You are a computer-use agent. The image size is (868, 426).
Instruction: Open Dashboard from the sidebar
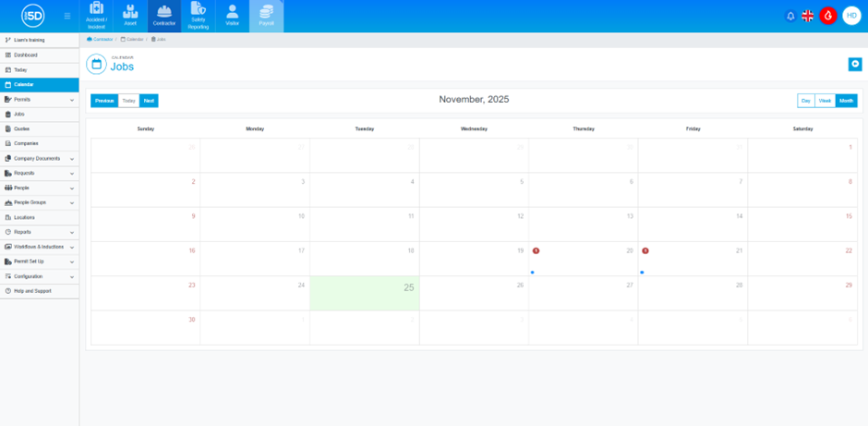pyautogui.click(x=26, y=55)
